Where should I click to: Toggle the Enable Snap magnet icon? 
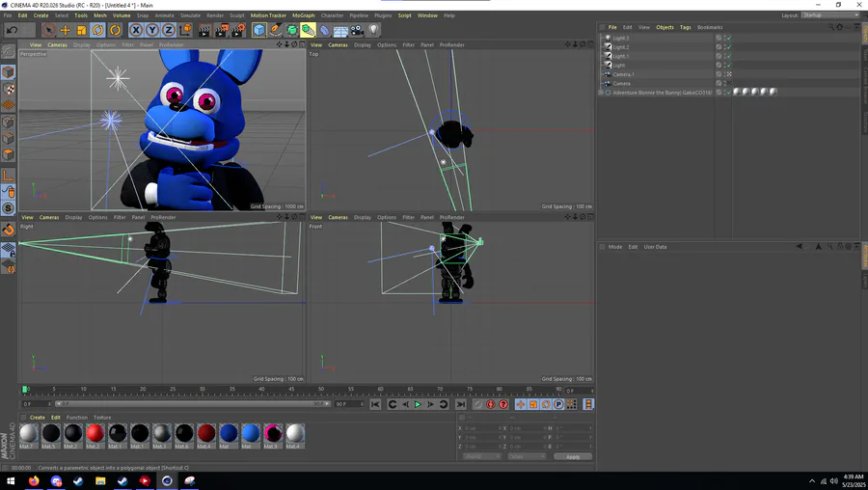click(x=9, y=230)
